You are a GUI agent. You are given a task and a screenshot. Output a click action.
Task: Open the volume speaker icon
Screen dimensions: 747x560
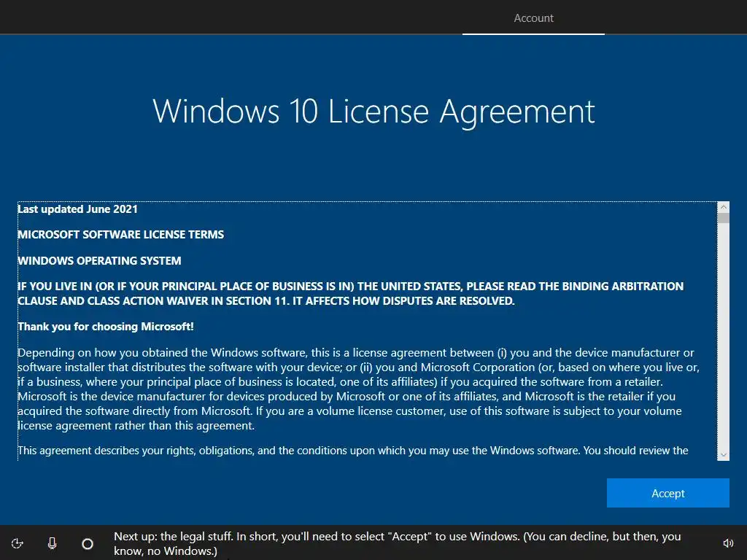click(728, 543)
